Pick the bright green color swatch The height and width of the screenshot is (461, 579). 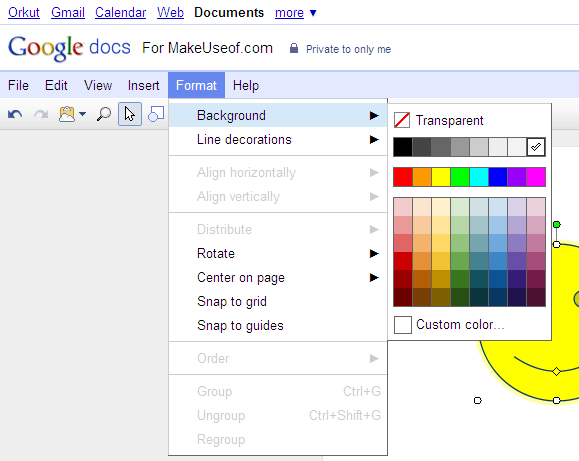click(x=460, y=177)
